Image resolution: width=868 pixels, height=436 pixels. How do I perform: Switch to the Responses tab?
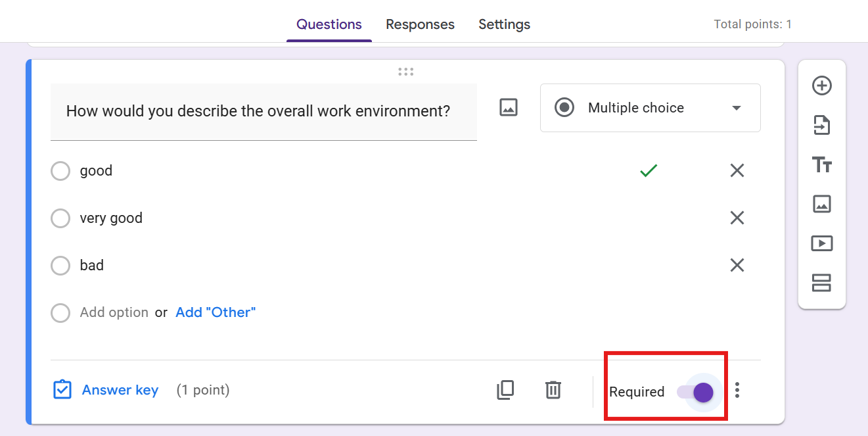[x=420, y=24]
